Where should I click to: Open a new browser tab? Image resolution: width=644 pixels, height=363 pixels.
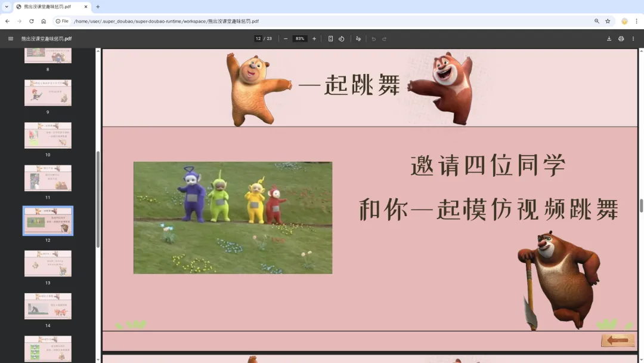pyautogui.click(x=98, y=7)
